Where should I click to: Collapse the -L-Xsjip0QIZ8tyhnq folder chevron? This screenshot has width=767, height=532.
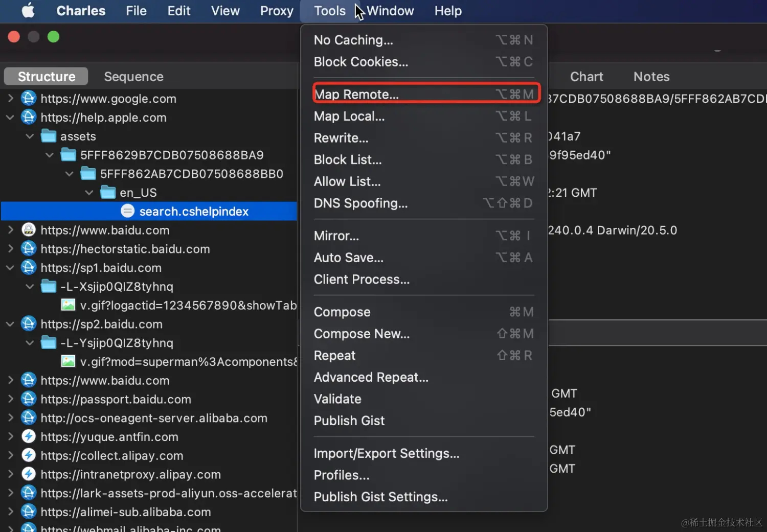(x=30, y=286)
